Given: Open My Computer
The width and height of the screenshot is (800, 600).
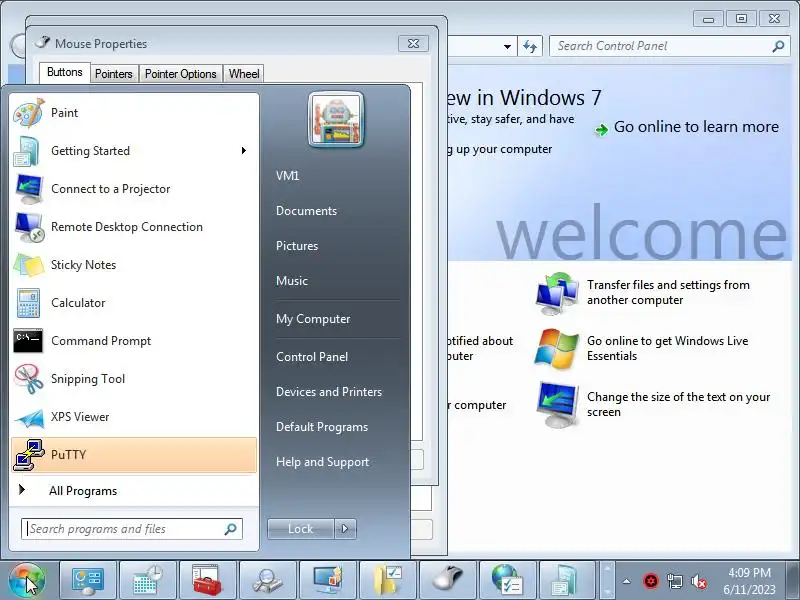Looking at the screenshot, I should click(x=313, y=319).
